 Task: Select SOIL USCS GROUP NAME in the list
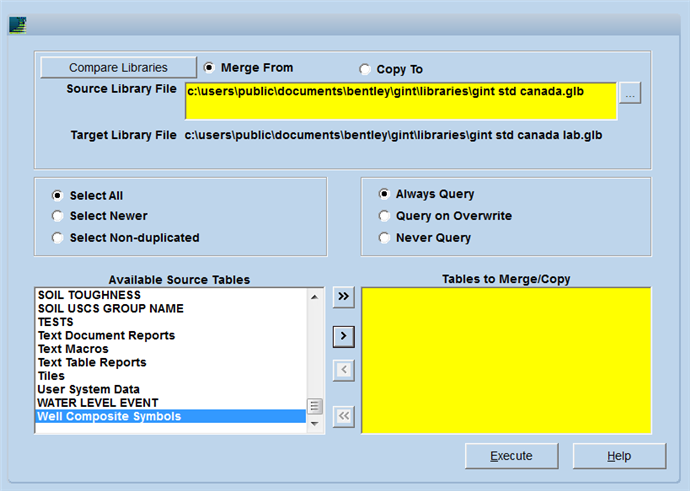point(170,308)
